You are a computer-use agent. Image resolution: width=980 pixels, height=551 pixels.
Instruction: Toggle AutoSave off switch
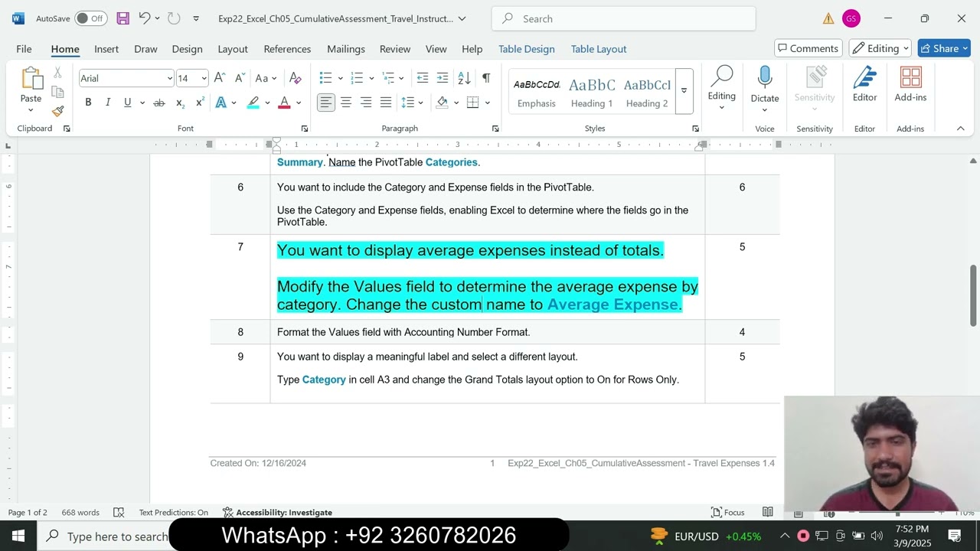[x=90, y=18]
